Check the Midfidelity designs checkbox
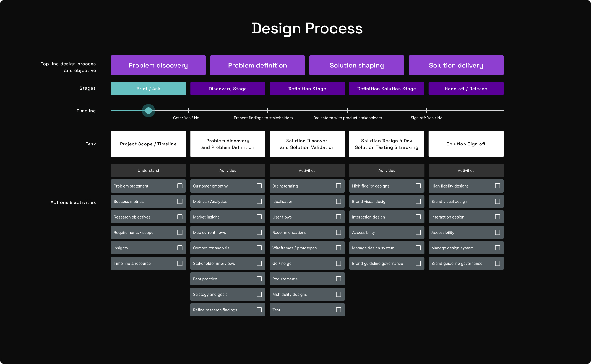591x364 pixels. pos(339,294)
